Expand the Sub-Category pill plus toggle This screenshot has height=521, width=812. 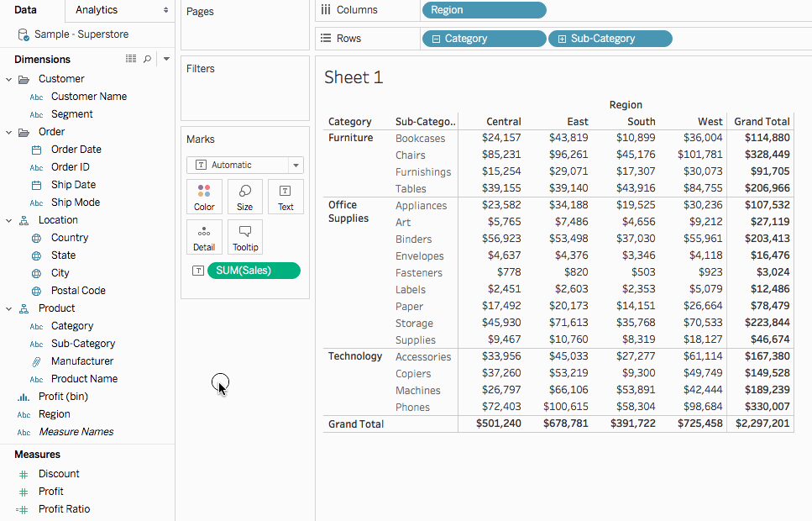[562, 39]
